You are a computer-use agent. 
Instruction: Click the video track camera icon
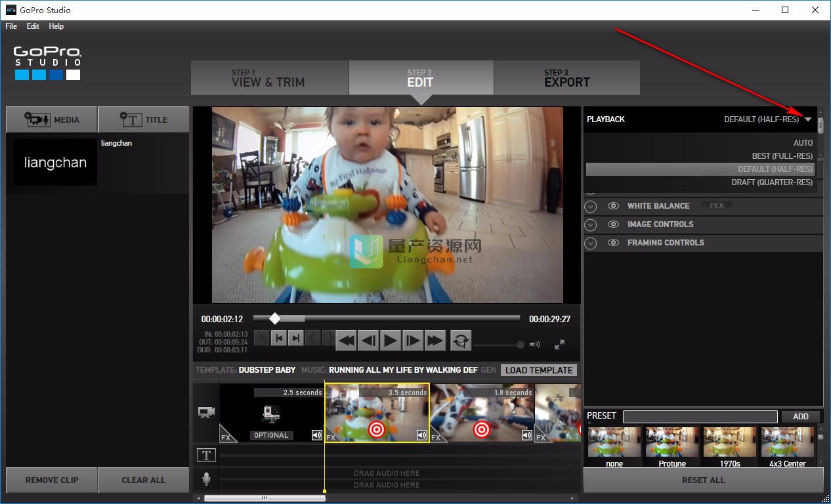207,413
